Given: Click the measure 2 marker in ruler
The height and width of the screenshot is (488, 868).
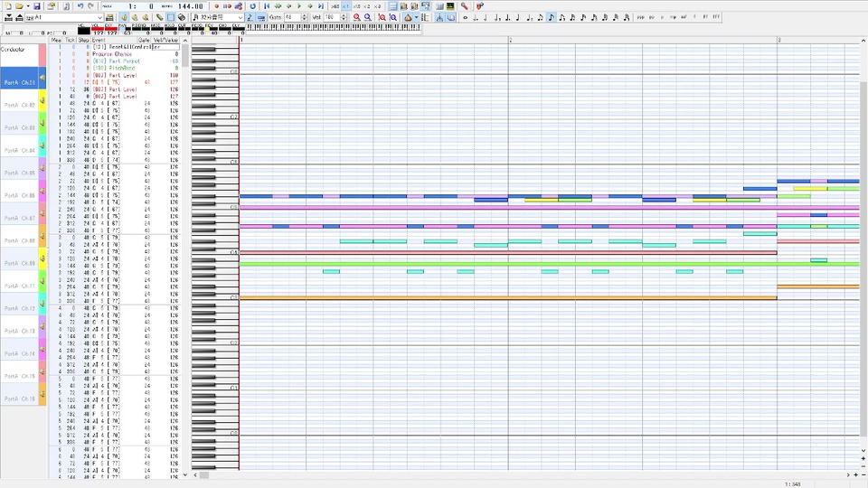Looking at the screenshot, I should [510, 40].
